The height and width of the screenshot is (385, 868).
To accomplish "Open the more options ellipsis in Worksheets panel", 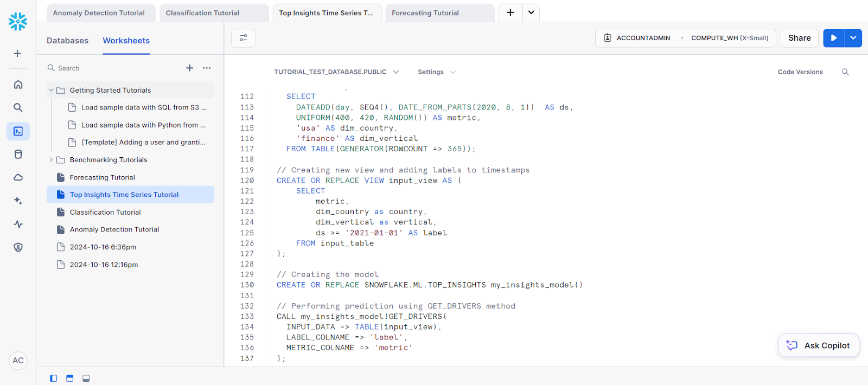I will [207, 68].
